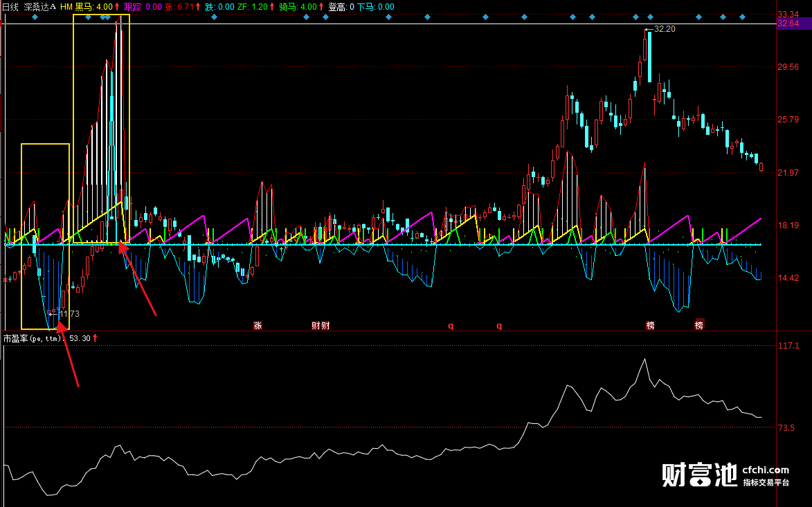Click the 25.79 axis price value
This screenshot has width=812, height=507.
pos(788,120)
